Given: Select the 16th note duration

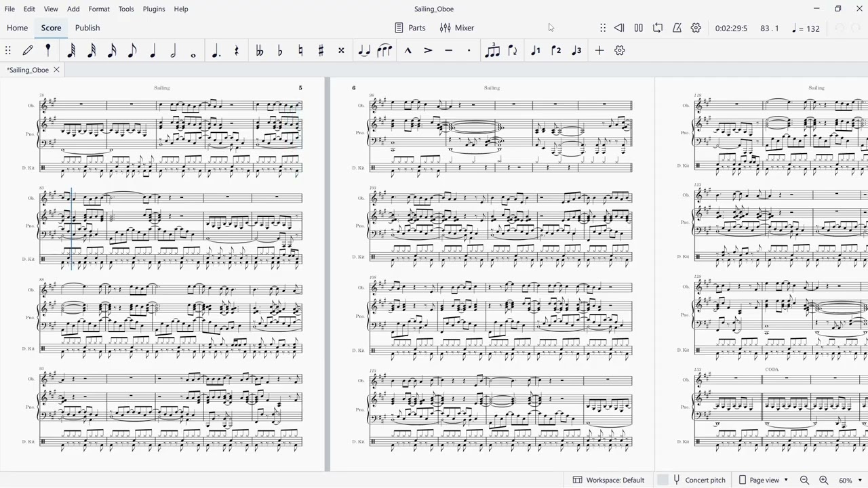Looking at the screenshot, I should [x=112, y=50].
